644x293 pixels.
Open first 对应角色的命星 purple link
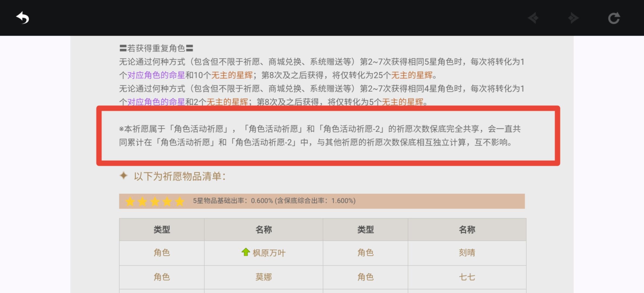click(x=156, y=75)
